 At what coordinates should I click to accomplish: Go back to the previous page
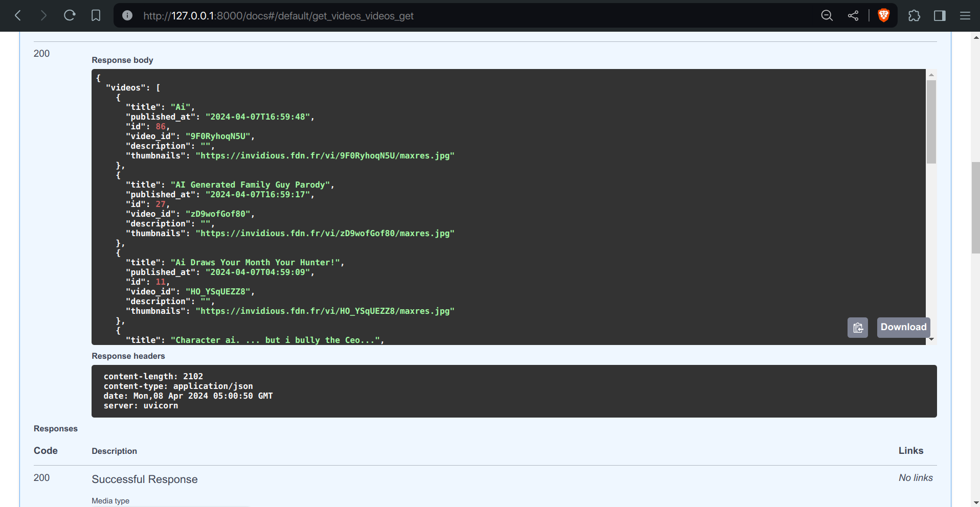18,16
